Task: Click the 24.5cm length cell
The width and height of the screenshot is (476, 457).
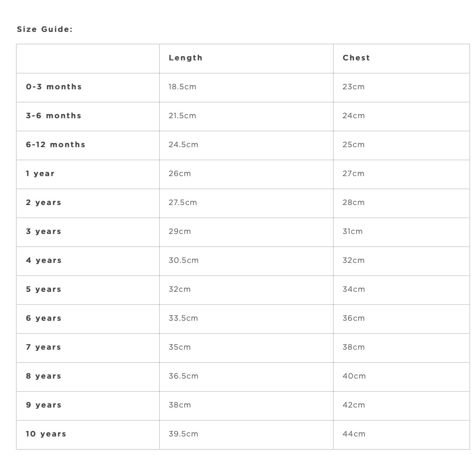Action: click(x=183, y=145)
